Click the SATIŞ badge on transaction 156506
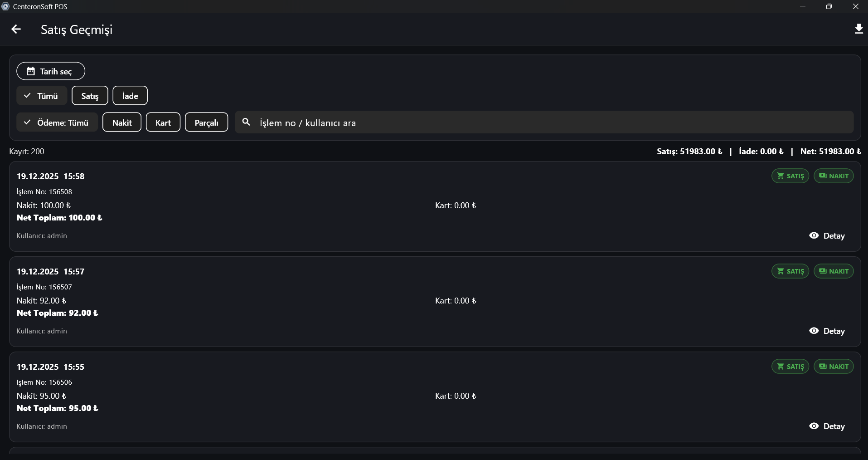 click(x=790, y=367)
